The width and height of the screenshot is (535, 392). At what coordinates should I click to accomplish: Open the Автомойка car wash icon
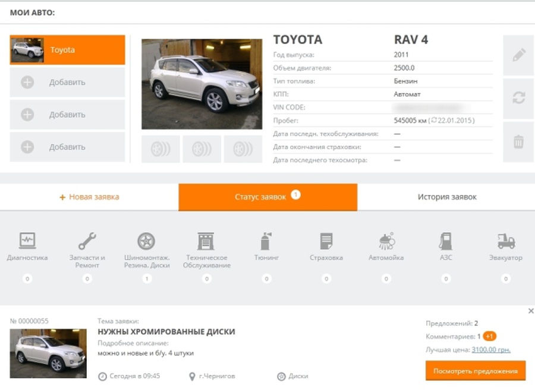click(386, 241)
